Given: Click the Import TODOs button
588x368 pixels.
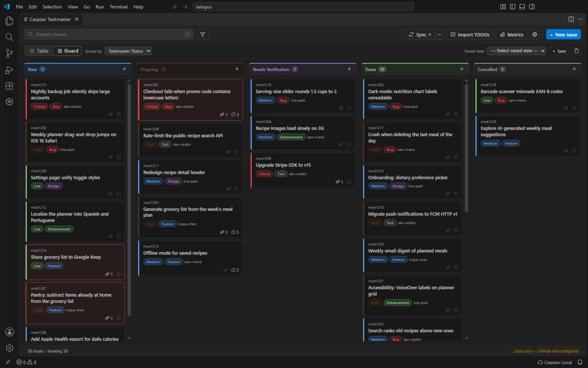Looking at the screenshot, I should tap(470, 34).
